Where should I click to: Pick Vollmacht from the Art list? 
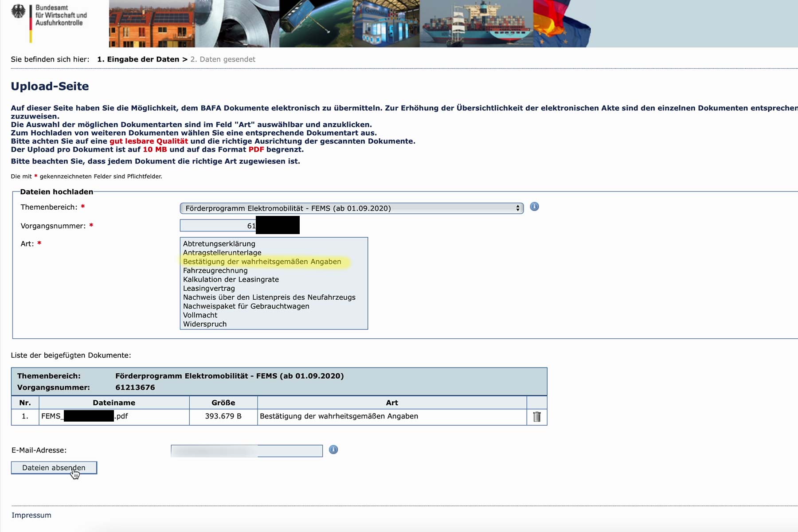click(200, 315)
